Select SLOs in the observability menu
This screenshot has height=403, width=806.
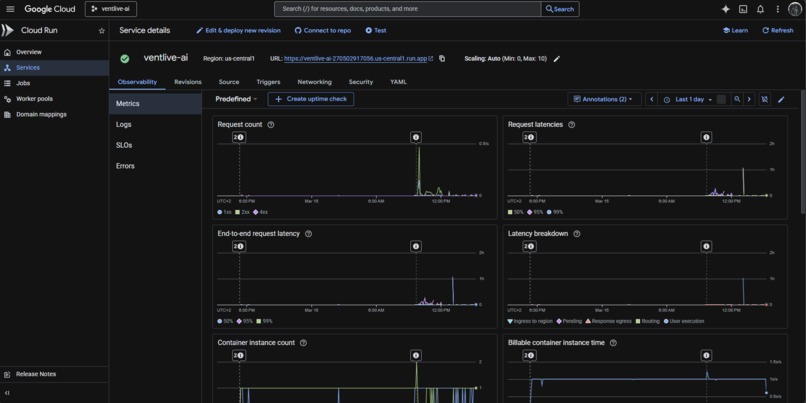155,145
